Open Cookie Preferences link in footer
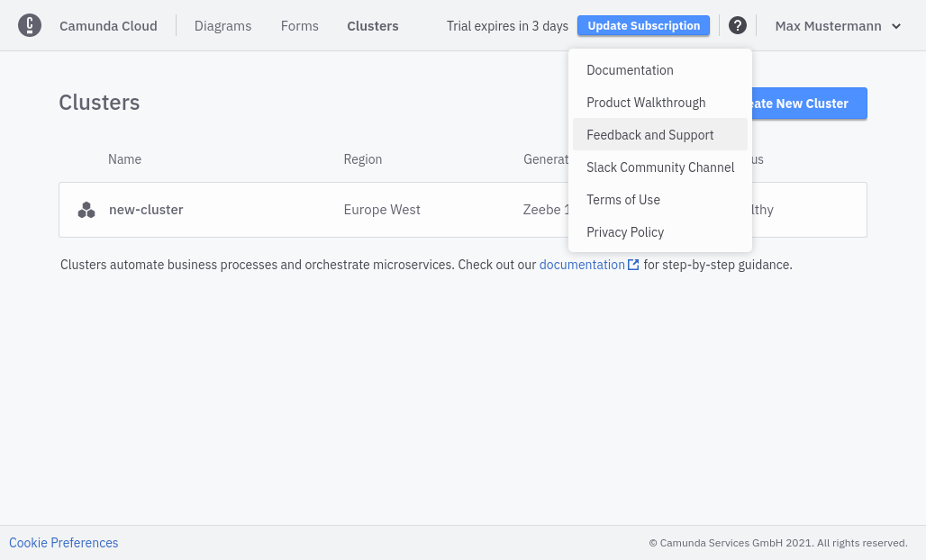Screen dimensions: 926x560 (64, 543)
